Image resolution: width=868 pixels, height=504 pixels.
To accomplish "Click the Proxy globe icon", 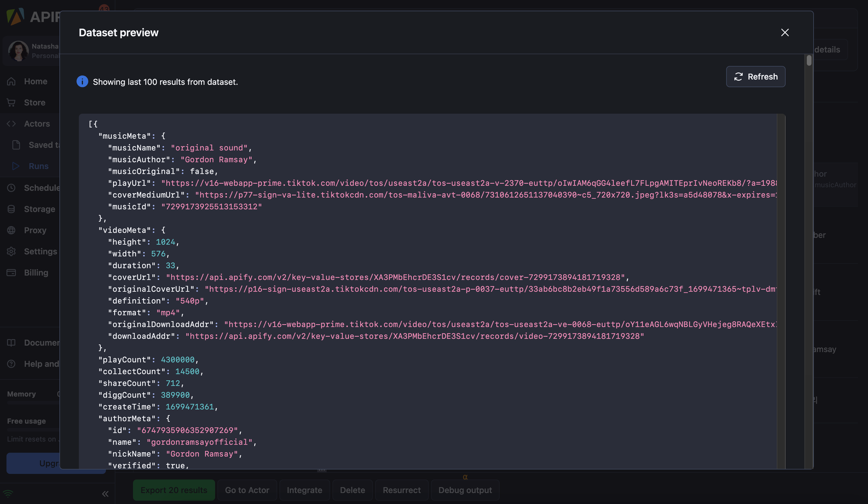I will [x=11, y=231].
